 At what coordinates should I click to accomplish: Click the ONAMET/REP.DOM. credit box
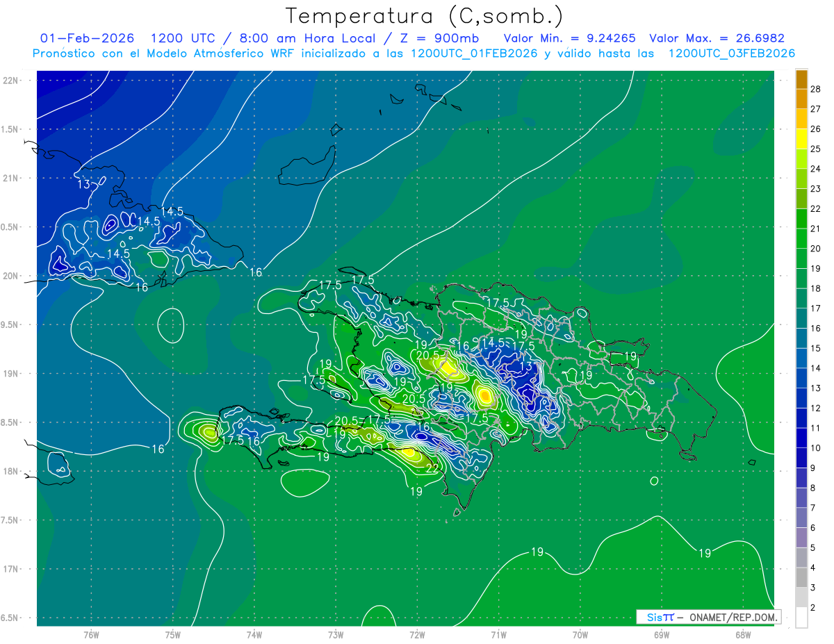708,617
